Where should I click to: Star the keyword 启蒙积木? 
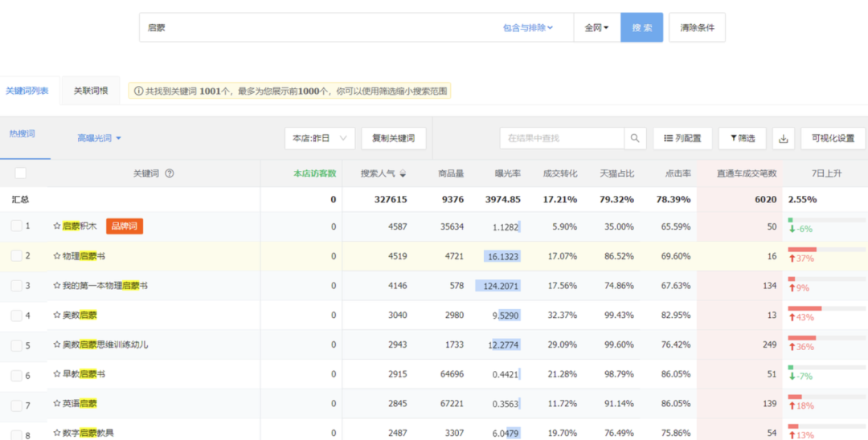[x=57, y=226]
